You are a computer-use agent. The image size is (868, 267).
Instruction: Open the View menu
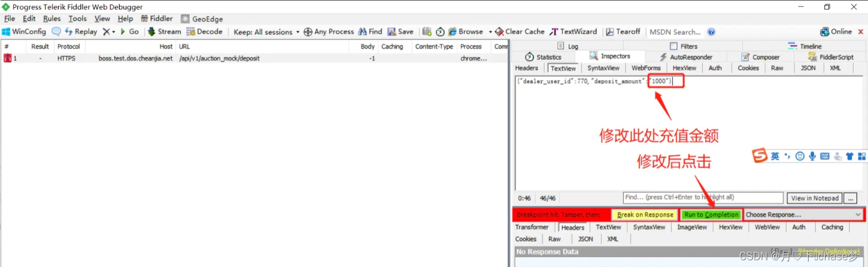tap(102, 19)
